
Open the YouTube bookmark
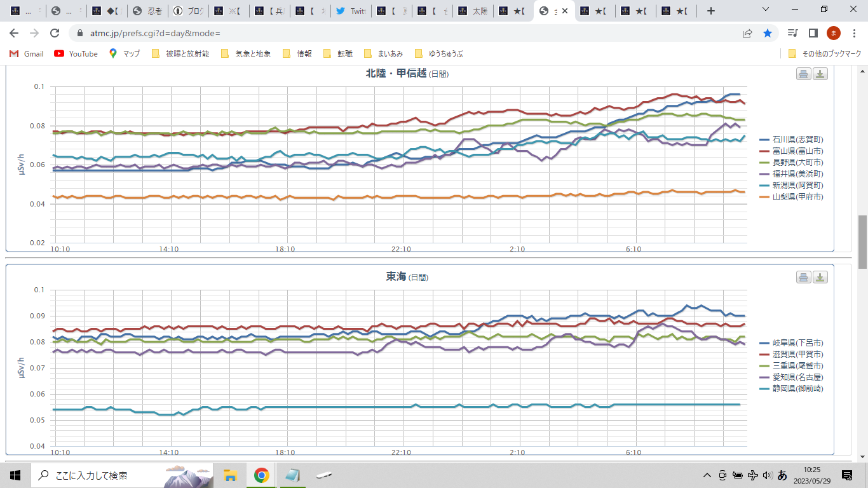click(x=76, y=54)
